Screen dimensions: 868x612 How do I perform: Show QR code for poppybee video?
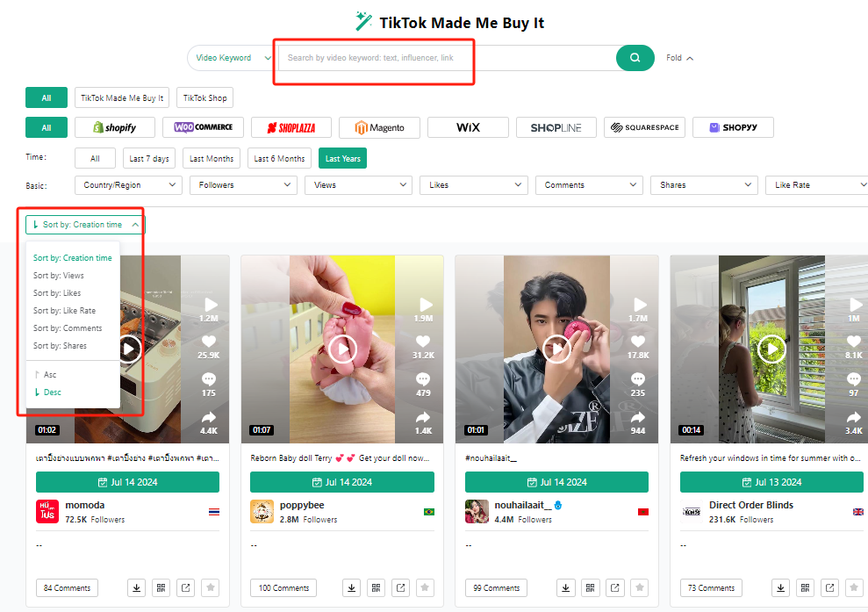coord(376,587)
